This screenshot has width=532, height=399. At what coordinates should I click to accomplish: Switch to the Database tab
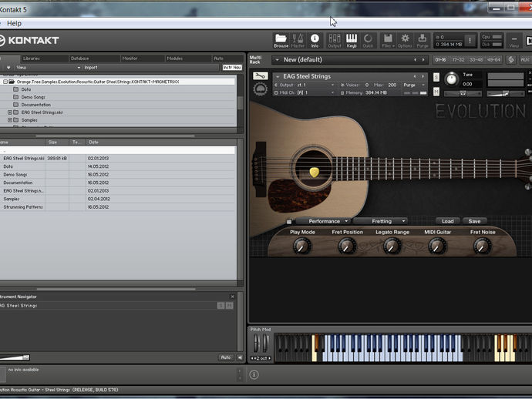pos(79,59)
